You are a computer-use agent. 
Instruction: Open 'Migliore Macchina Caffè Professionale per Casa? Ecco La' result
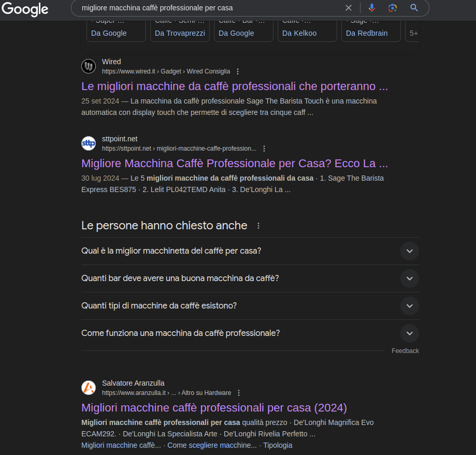click(x=235, y=164)
